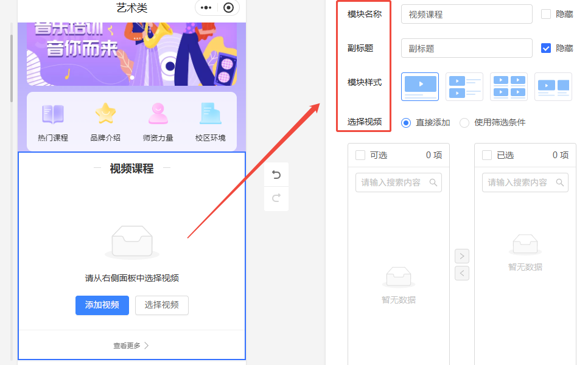
Task: Check the 可选 select-all checkbox
Action: coord(360,155)
